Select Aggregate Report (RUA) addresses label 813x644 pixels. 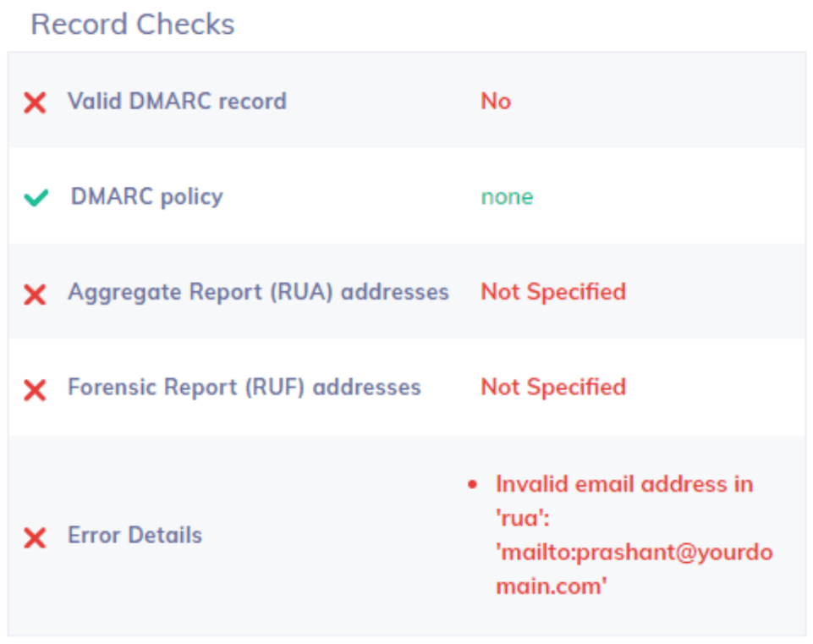coord(258,293)
